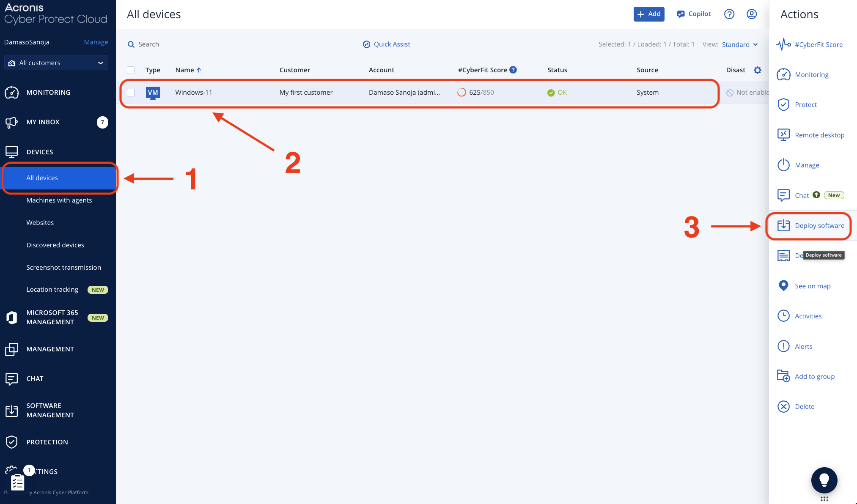The width and height of the screenshot is (857, 504).
Task: Focus the Search devices field
Action: coord(149,44)
